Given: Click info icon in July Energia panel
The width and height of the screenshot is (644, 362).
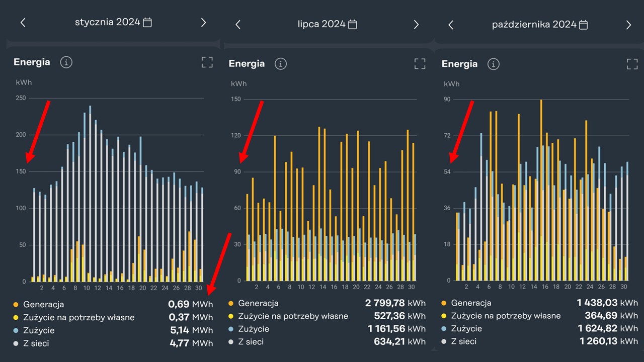Looking at the screenshot, I should tap(281, 64).
